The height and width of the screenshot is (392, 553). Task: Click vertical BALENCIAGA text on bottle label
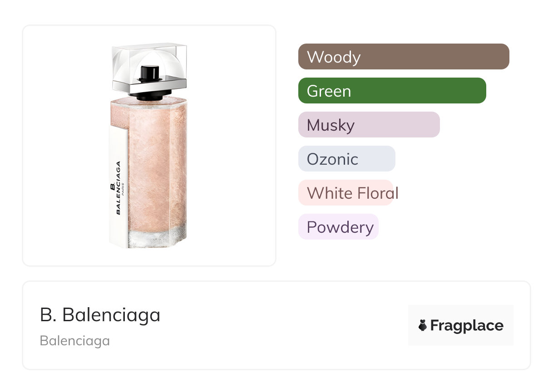118,187
